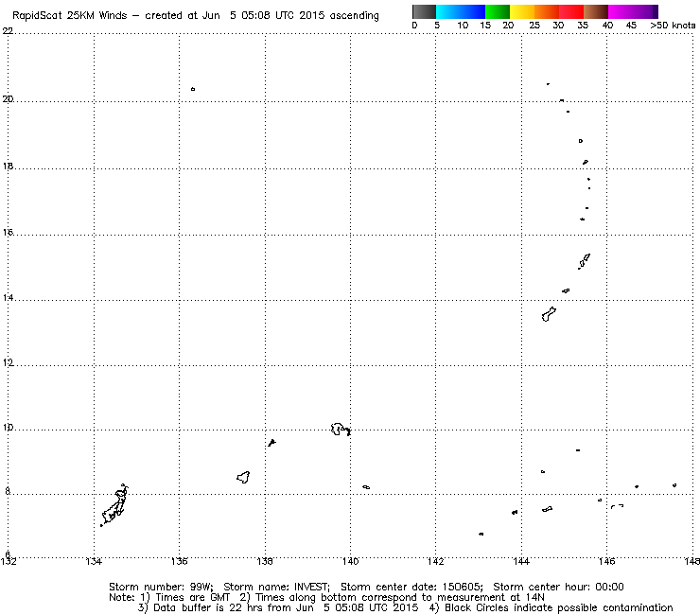Click the '05:08 UTC 2015' creation time in title
The height and width of the screenshot is (615, 700).
[x=283, y=16]
